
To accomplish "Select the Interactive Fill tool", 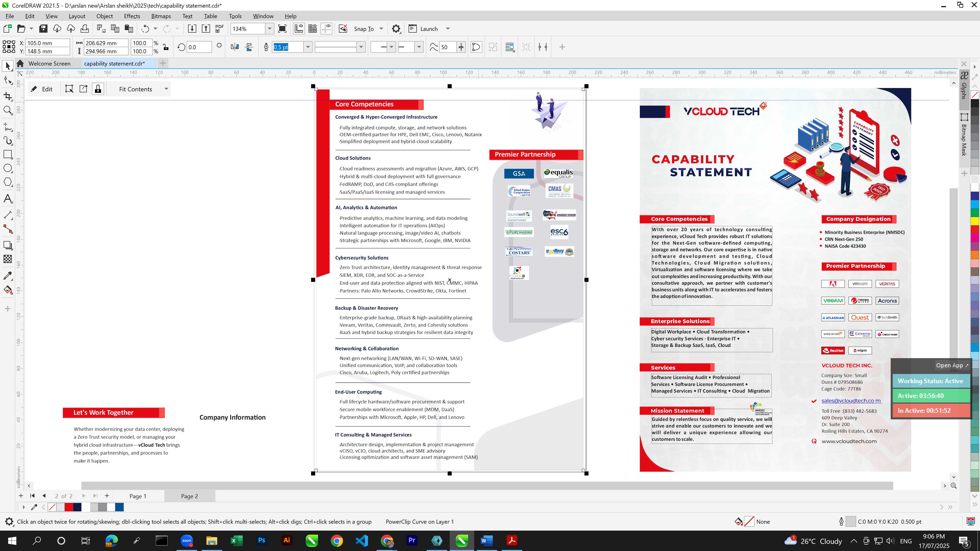I will (8, 290).
